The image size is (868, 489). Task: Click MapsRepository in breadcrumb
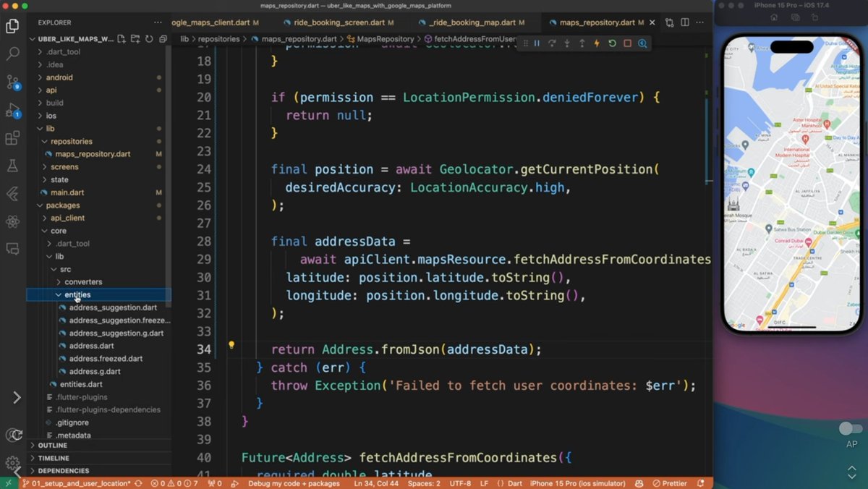tap(386, 39)
